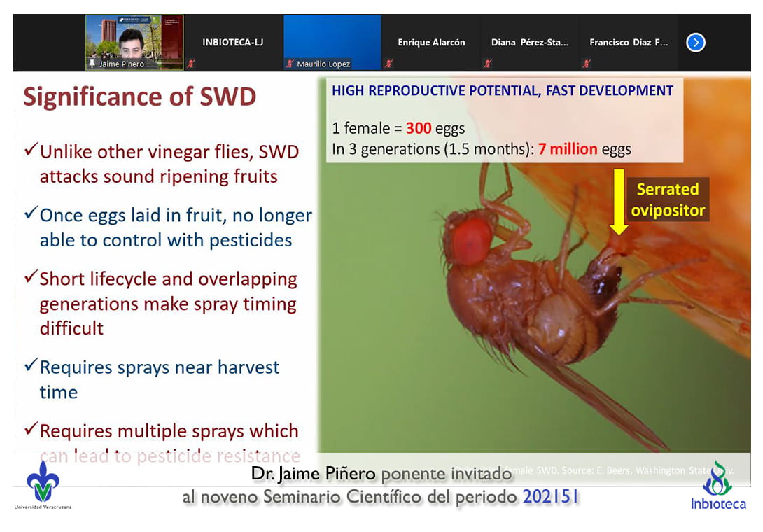Click the muted mic icon under Enrique Alarcón
The image size is (763, 532).
click(x=389, y=64)
